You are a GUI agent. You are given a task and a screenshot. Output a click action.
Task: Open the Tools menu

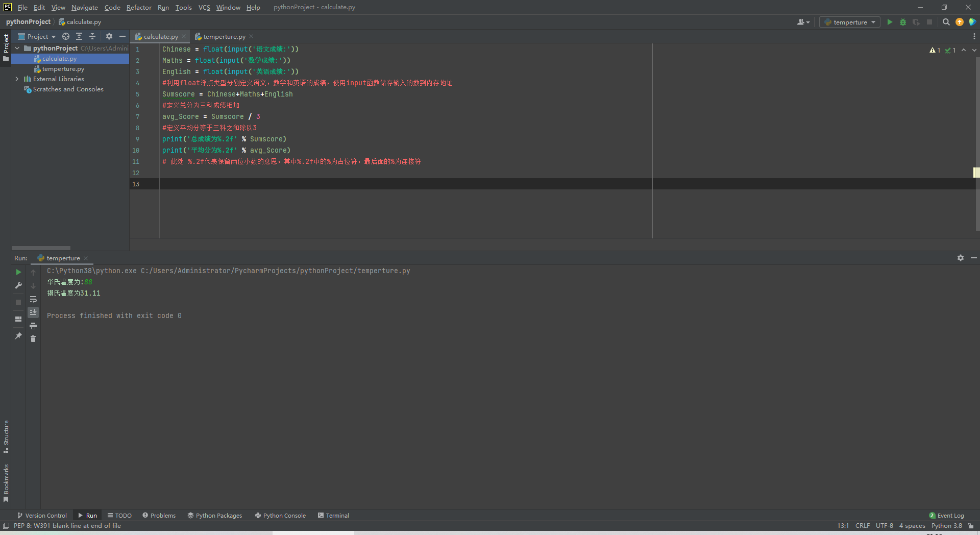(x=183, y=7)
